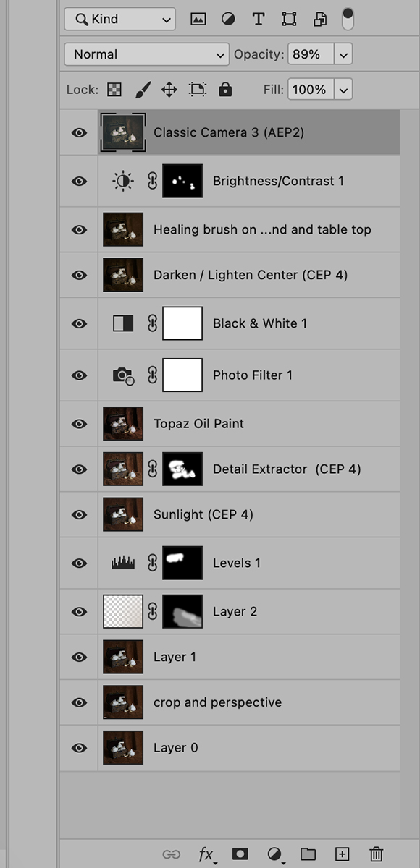Toggle visibility of Black & White 1 layer

pos(80,323)
